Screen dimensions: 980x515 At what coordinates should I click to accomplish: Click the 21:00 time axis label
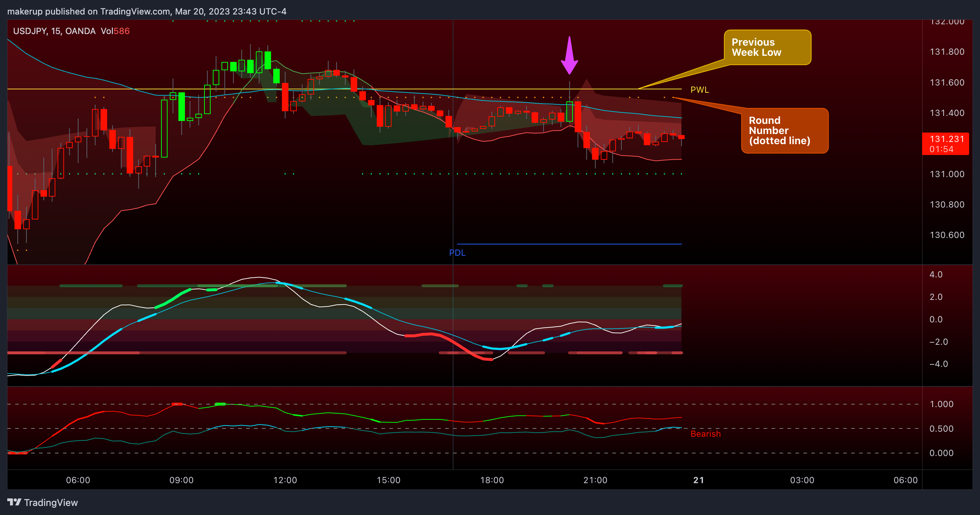(x=595, y=480)
